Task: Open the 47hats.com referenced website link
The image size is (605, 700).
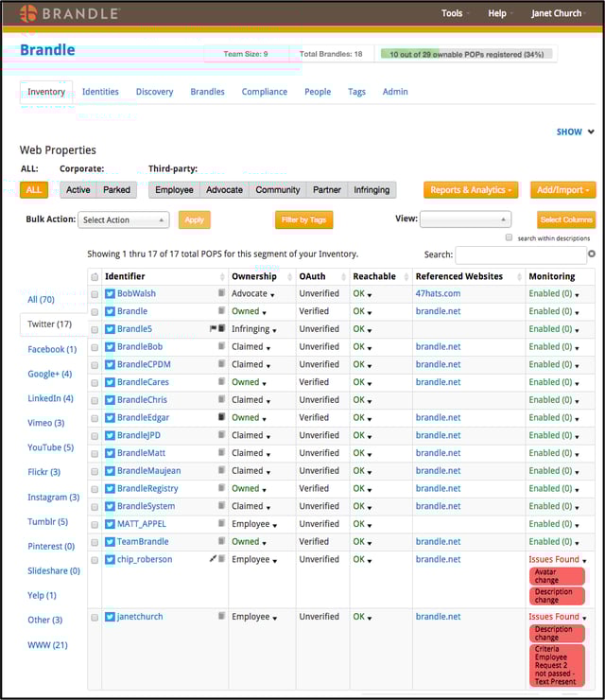Action: 438,293
